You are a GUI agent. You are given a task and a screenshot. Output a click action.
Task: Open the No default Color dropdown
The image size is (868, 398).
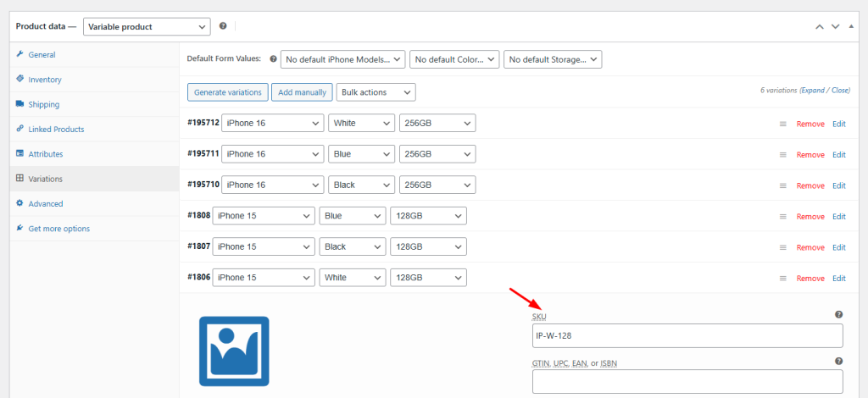point(453,59)
